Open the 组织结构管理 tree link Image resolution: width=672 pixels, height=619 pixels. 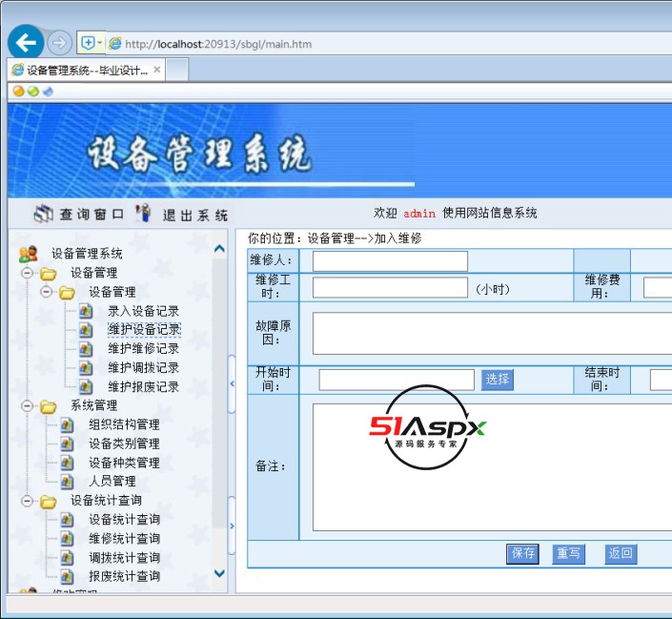pos(124,424)
